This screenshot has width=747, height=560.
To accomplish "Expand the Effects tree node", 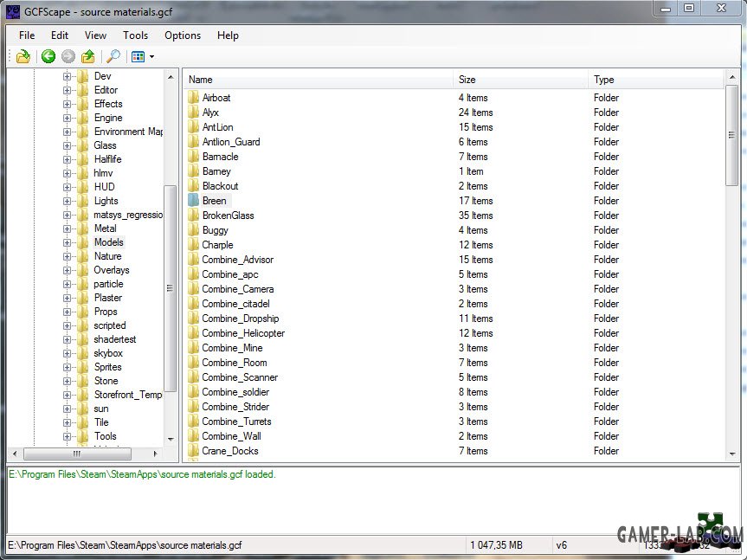I will (67, 104).
